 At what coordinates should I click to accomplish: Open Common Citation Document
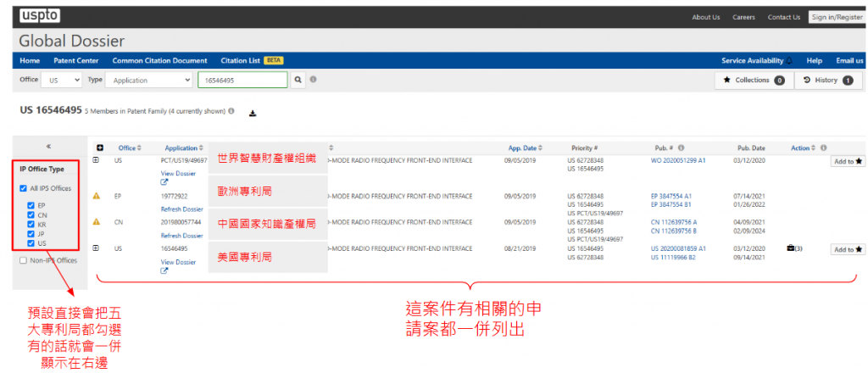click(x=159, y=61)
